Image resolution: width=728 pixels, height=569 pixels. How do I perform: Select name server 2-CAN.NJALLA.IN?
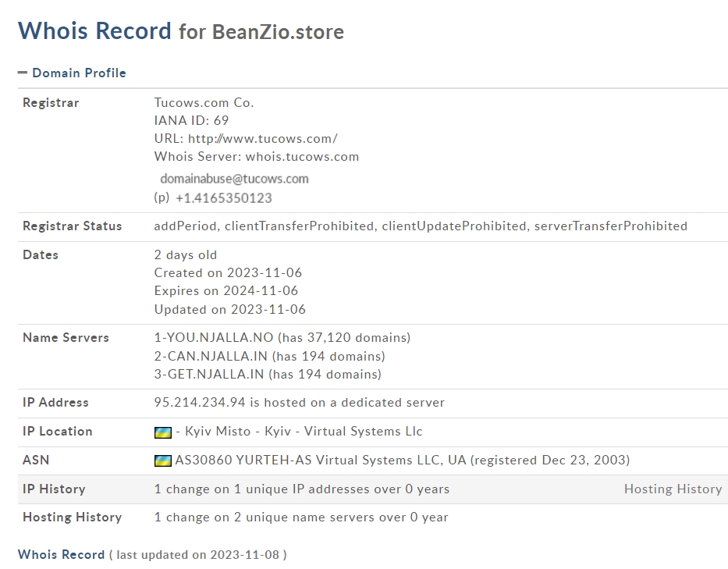pos(211,356)
